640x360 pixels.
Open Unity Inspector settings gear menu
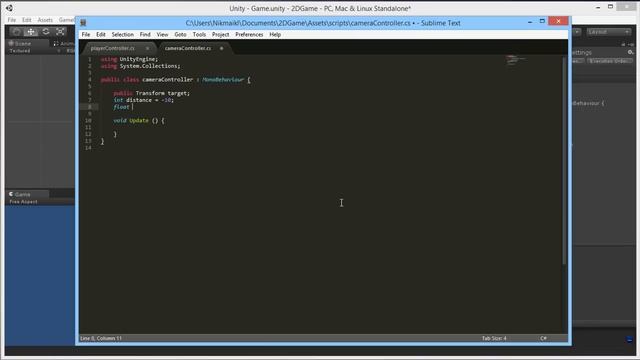point(630,52)
